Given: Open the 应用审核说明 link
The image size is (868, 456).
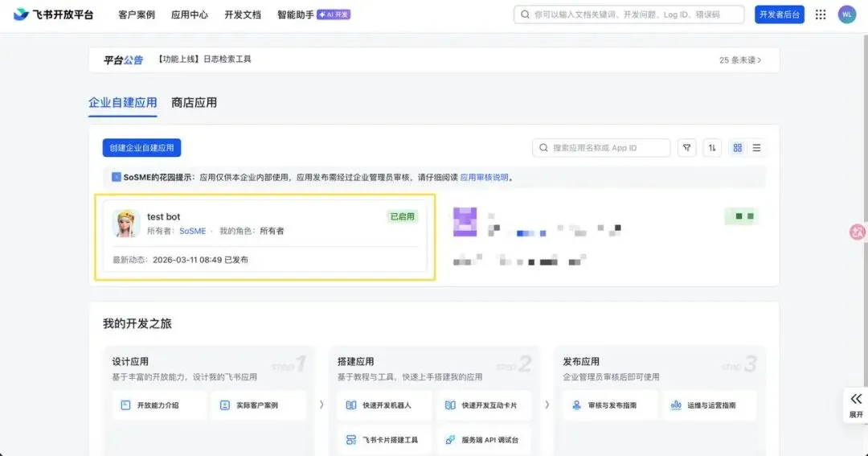Looking at the screenshot, I should point(484,177).
